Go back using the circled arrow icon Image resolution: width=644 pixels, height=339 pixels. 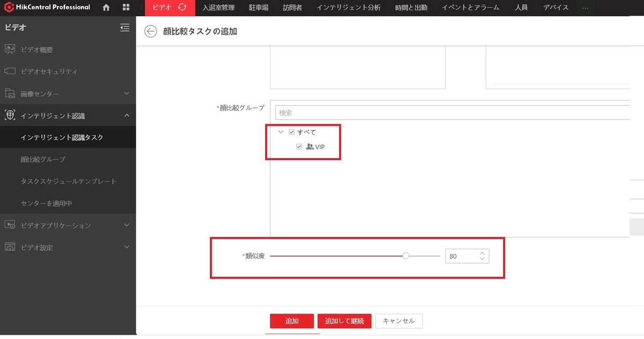[151, 31]
